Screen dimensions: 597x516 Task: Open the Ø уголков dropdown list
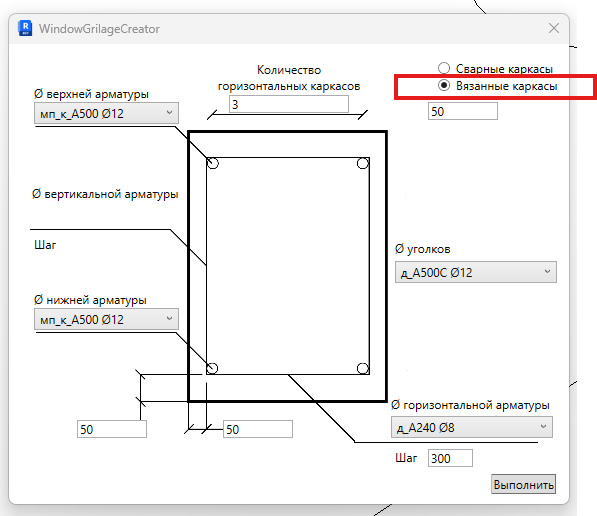click(x=476, y=272)
